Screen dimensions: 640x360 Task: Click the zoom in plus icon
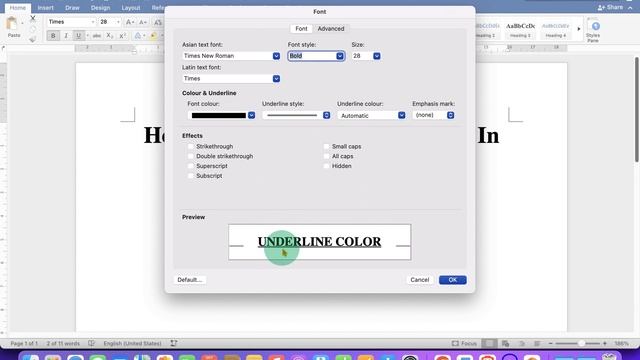(605, 344)
